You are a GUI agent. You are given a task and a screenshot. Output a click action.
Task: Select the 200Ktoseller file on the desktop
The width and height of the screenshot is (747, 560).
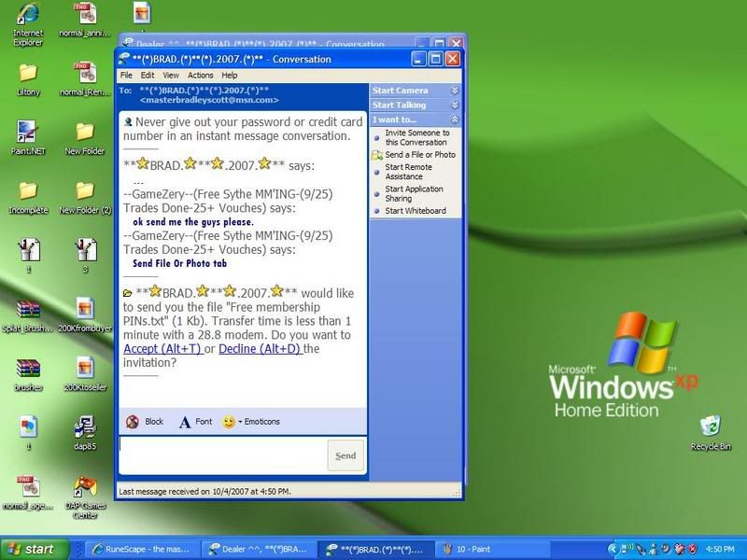(x=85, y=374)
